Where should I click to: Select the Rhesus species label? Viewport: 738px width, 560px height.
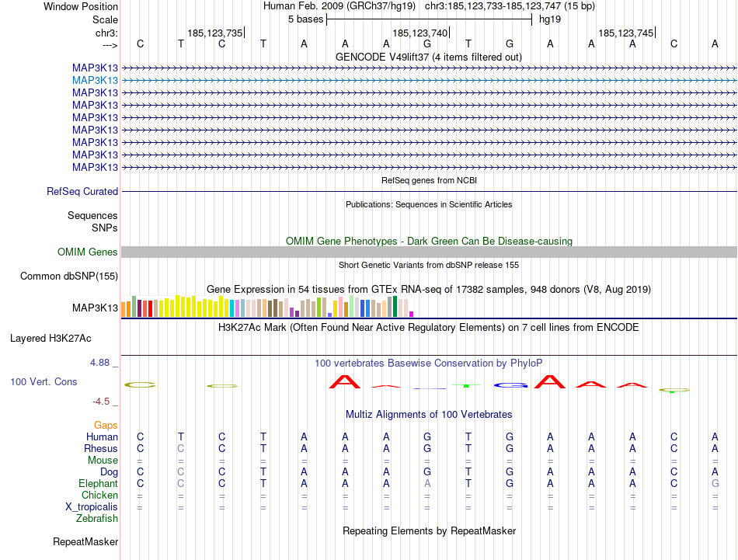pyautogui.click(x=101, y=448)
